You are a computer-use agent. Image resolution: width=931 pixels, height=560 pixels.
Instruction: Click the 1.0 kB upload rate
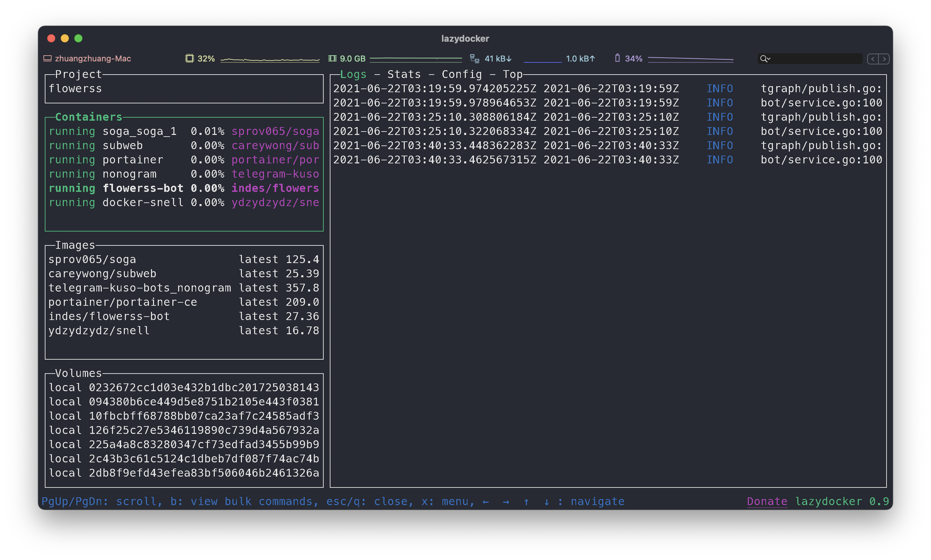[x=580, y=59]
